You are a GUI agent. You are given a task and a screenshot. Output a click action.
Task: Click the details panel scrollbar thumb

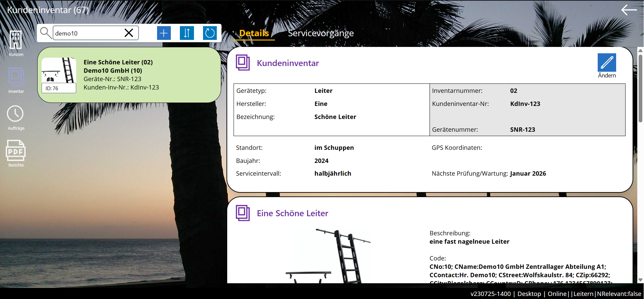pos(640,88)
